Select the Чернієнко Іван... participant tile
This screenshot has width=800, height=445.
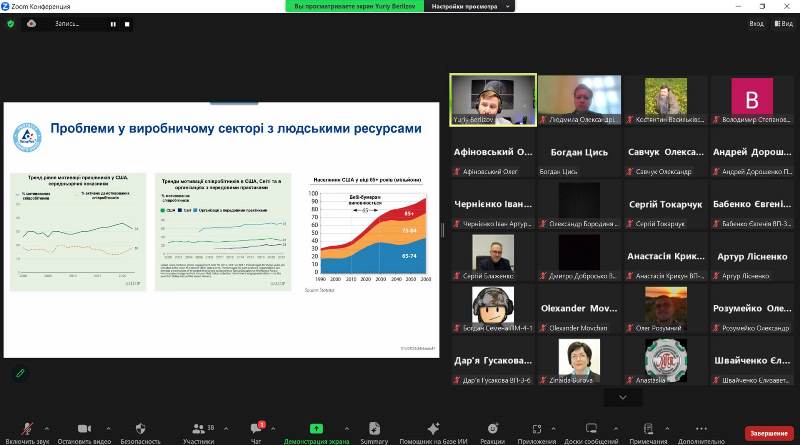point(493,204)
